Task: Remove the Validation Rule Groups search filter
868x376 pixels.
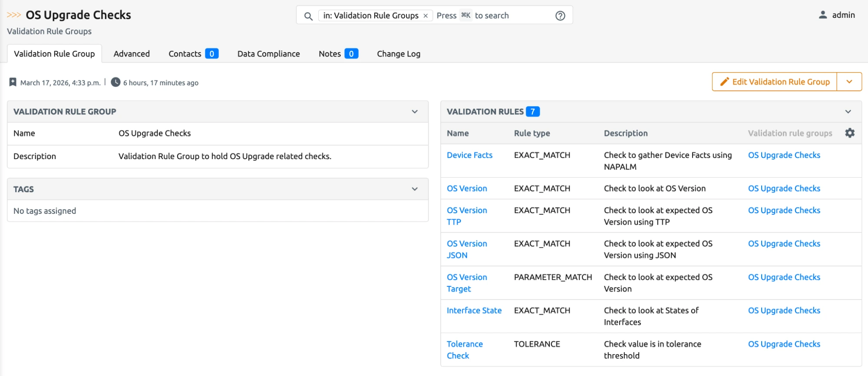Action: (426, 16)
